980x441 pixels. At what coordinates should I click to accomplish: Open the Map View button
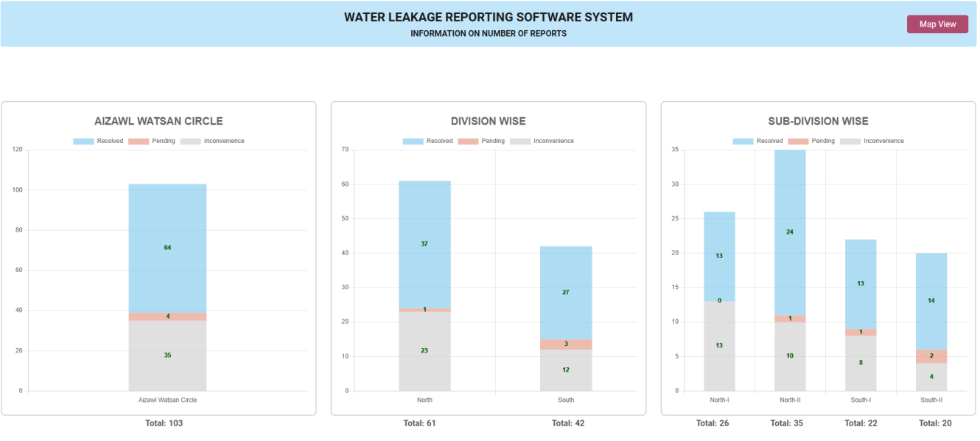937,24
